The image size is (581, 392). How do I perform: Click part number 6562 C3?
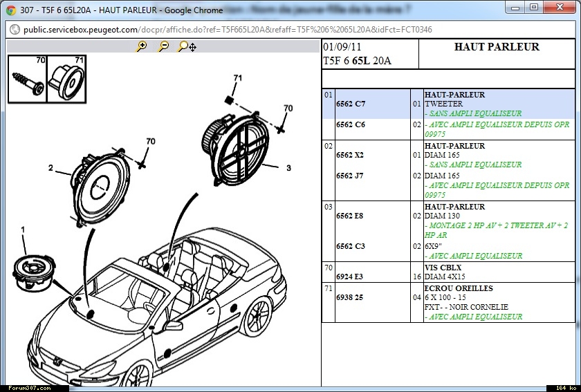[x=351, y=246]
